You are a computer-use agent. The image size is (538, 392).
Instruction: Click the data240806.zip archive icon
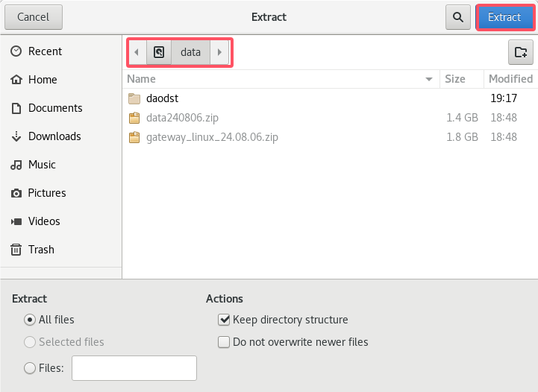[x=134, y=118]
